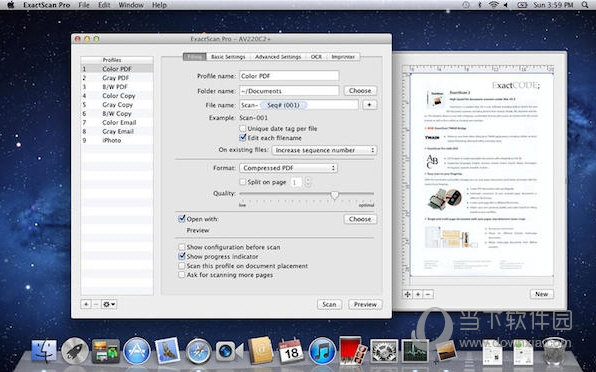Image resolution: width=596 pixels, height=372 pixels.
Task: Open Spotlight search magnifier in menu bar
Action: point(585,5)
